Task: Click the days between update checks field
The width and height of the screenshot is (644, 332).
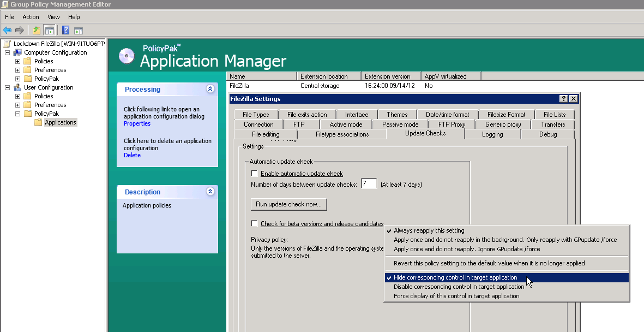Action: tap(369, 184)
